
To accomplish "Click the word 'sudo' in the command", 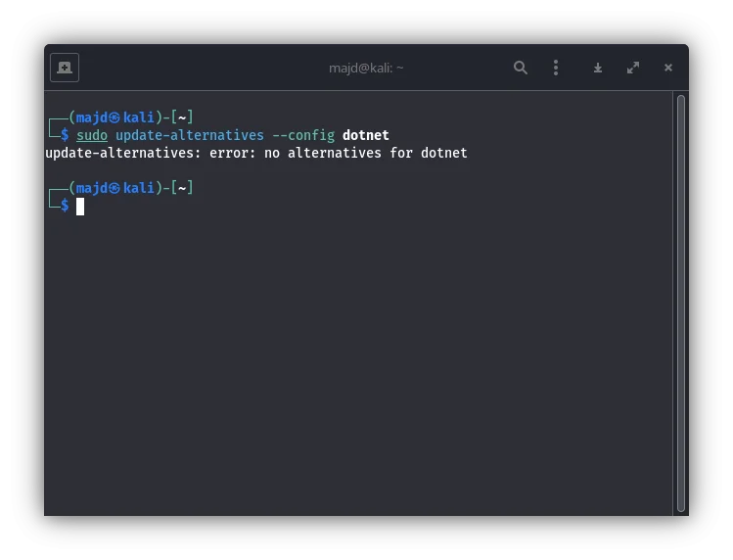I will point(92,135).
